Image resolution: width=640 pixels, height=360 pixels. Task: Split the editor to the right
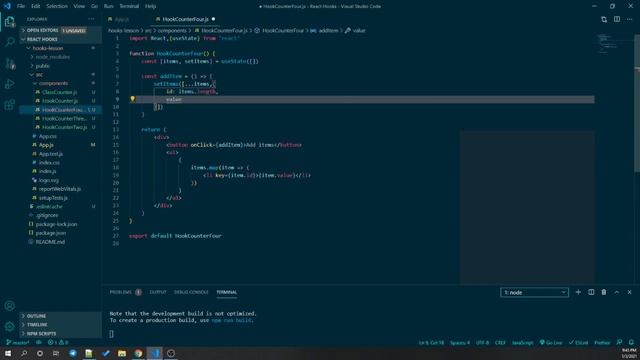tap(617, 19)
